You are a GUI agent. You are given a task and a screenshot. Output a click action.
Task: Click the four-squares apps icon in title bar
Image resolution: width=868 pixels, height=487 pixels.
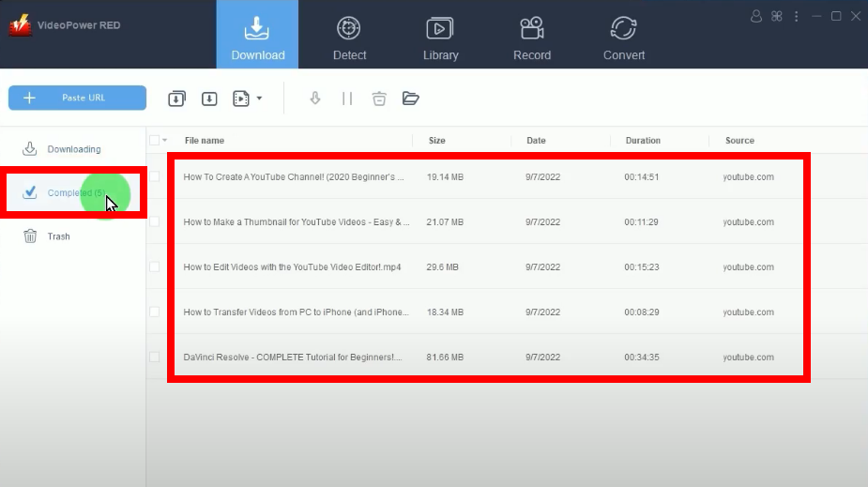777,16
